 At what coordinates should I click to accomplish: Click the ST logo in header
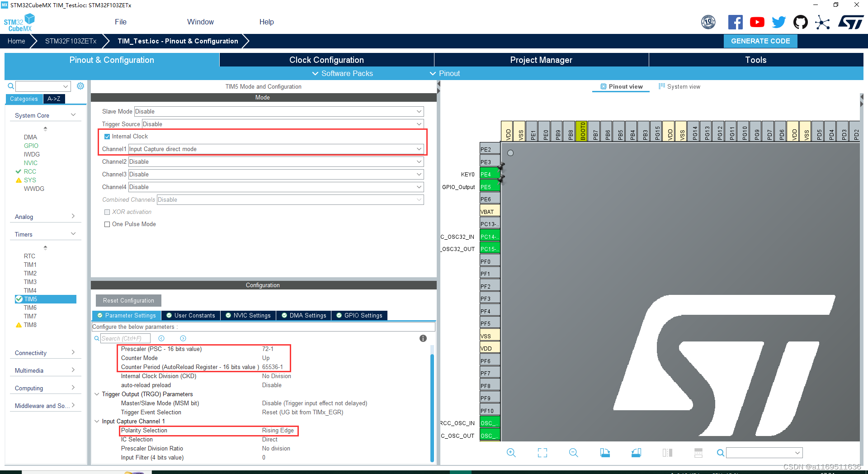pos(851,22)
